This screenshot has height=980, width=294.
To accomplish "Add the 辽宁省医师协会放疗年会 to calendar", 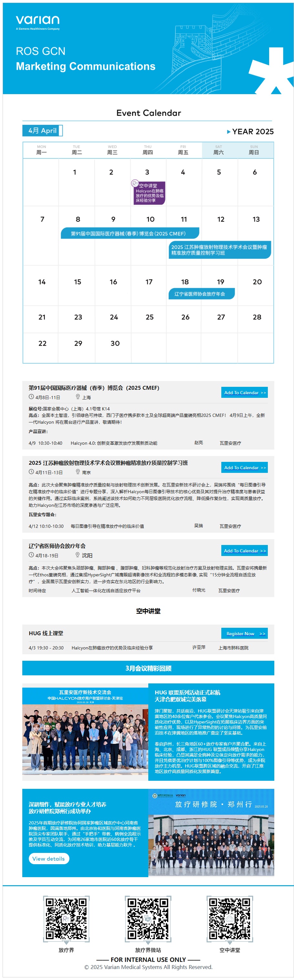I will pyautogui.click(x=245, y=550).
